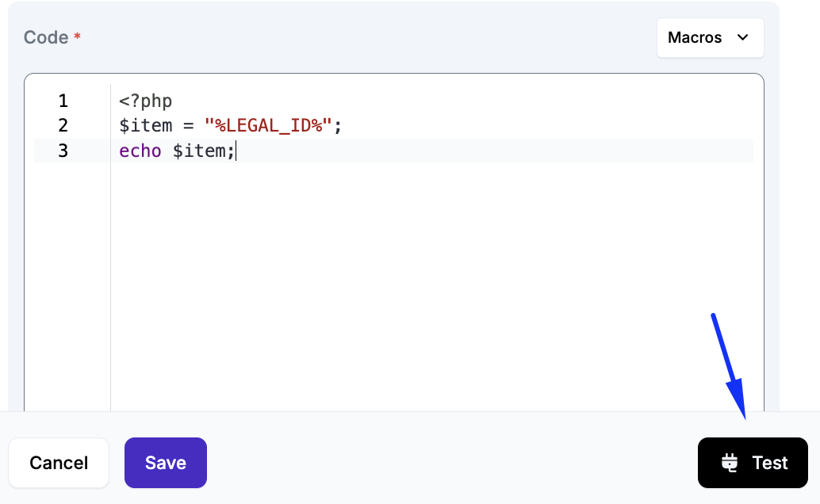Click line number 2 in the gutter

tap(63, 126)
